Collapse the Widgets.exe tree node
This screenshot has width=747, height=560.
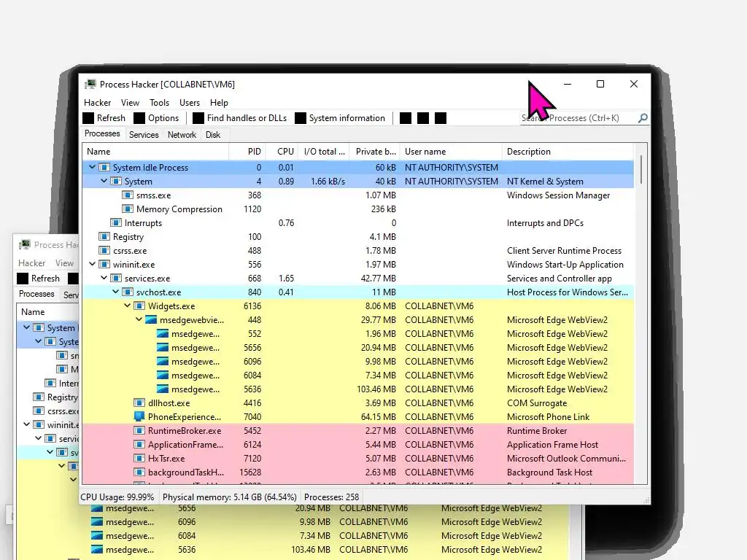[x=127, y=306]
